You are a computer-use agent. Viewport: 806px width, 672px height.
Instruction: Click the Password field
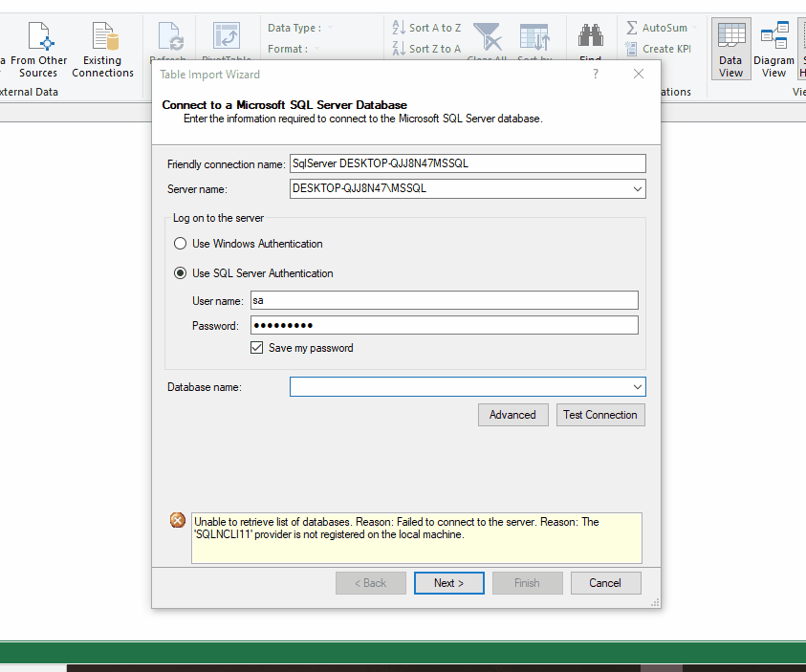click(x=445, y=325)
